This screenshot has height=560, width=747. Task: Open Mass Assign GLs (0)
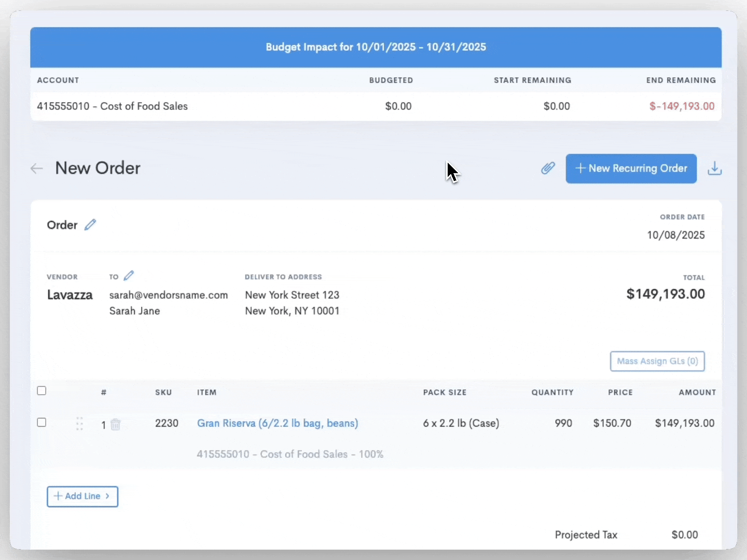coord(657,361)
